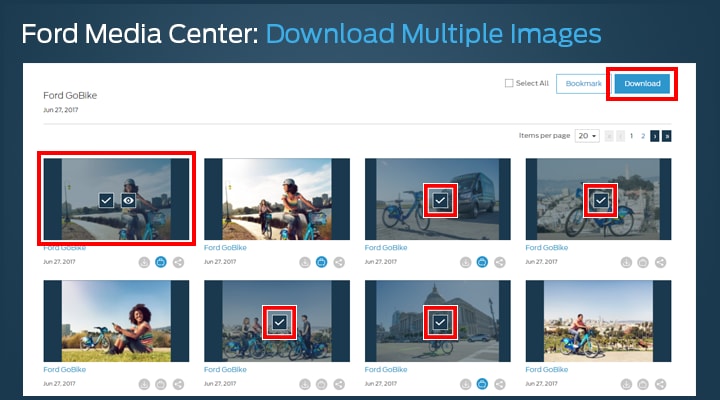Download icon under the group of cyclists photo
Viewport: 720px width, 400px height.
(305, 384)
